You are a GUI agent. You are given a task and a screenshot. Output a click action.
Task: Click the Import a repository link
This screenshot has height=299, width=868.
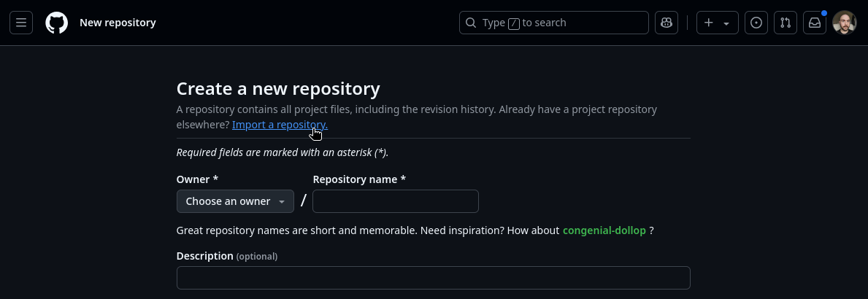tap(280, 125)
